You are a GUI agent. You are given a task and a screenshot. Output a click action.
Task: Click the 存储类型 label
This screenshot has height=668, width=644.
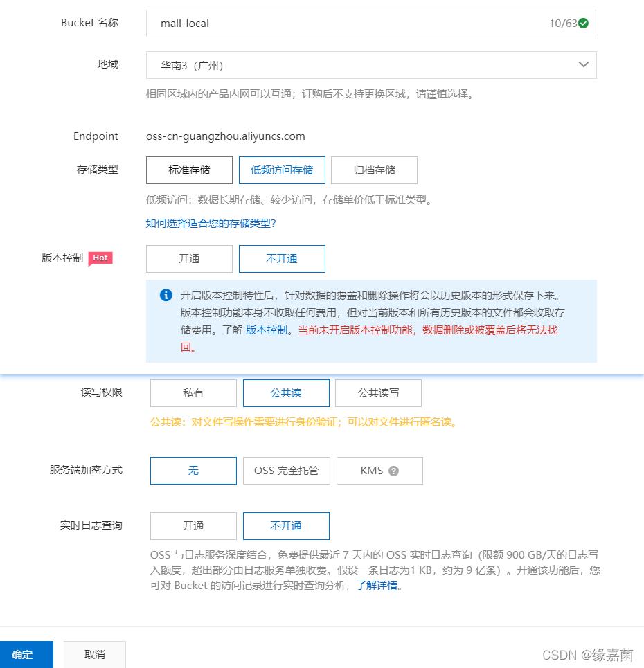point(97,170)
